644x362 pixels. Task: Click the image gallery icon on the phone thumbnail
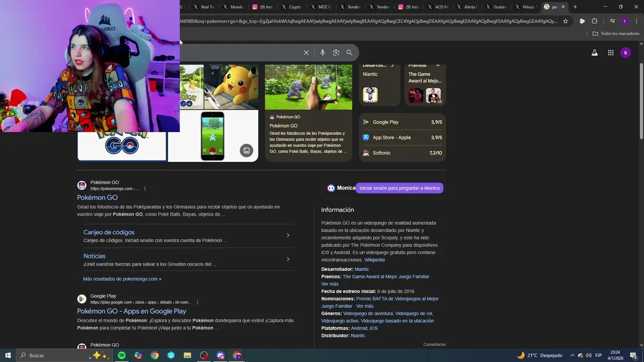click(247, 150)
